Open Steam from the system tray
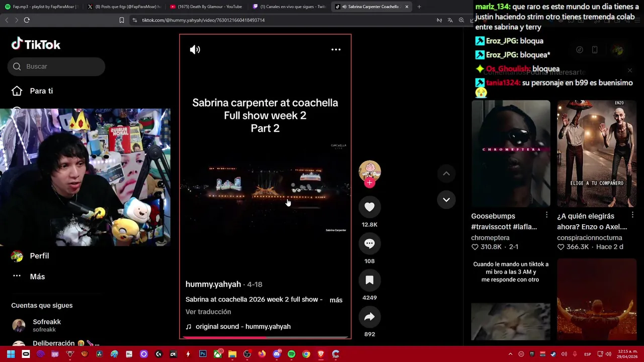 553,354
